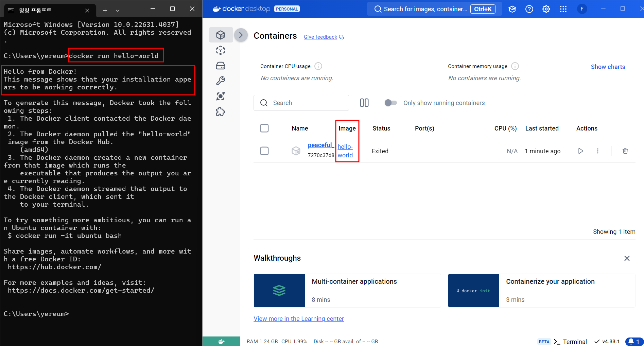Click Show charts

(608, 67)
